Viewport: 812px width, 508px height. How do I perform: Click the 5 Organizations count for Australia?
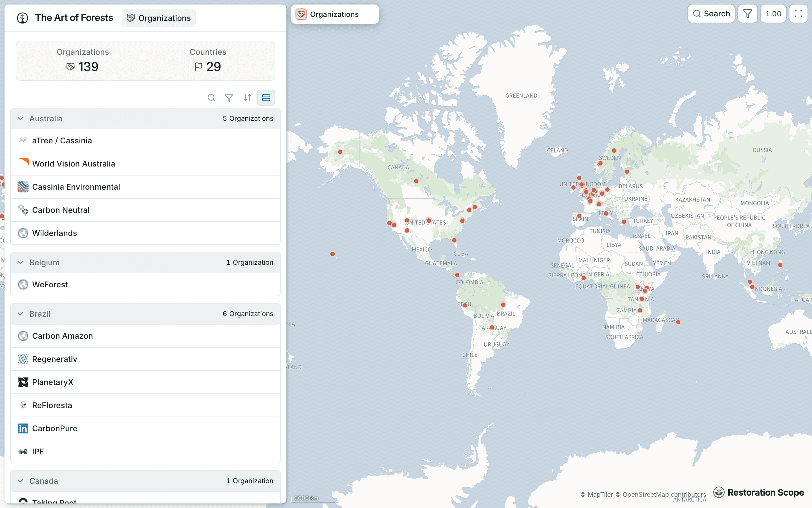pos(248,119)
